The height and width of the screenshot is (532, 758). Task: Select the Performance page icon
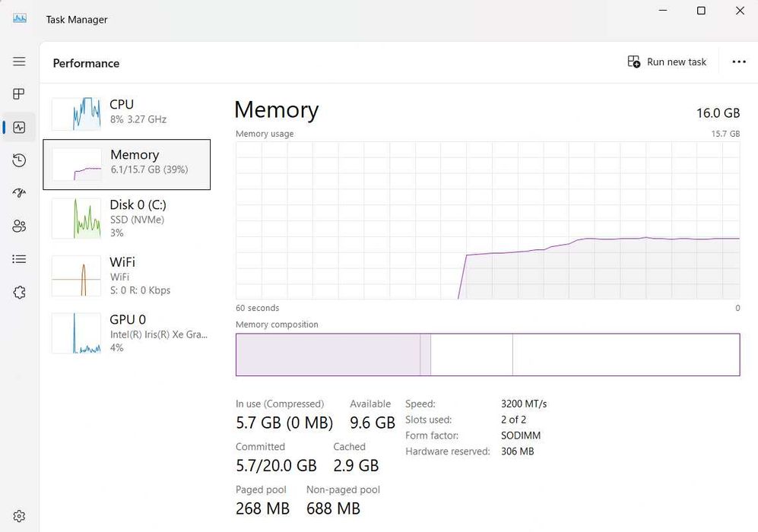pyautogui.click(x=19, y=128)
